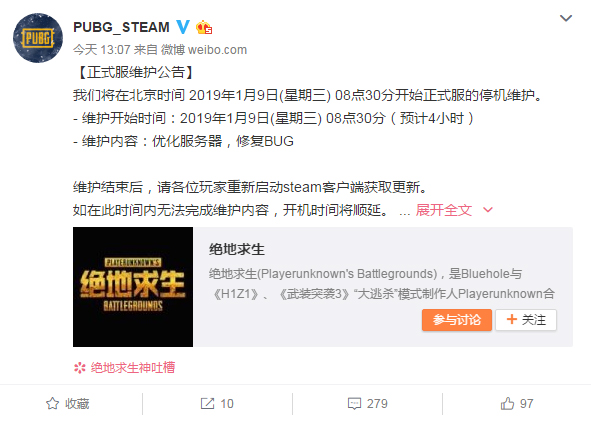
Task: Click the star Favorite (收藏) icon
Action: point(52,404)
